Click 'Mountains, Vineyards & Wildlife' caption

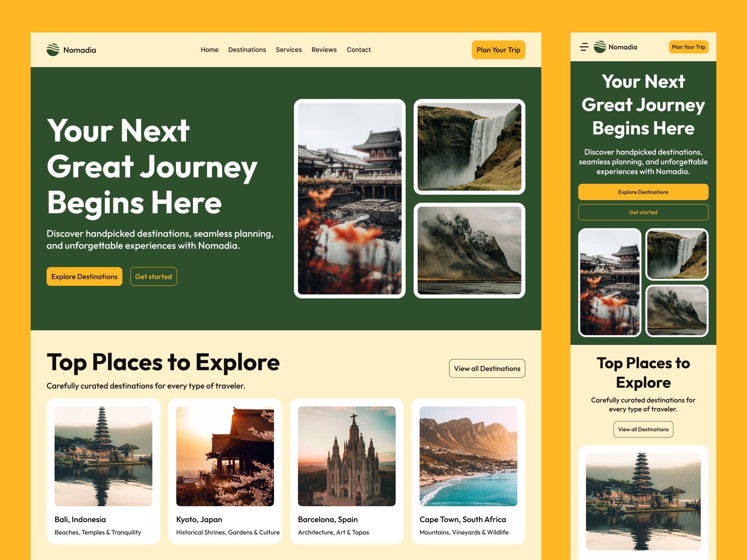coord(464,532)
